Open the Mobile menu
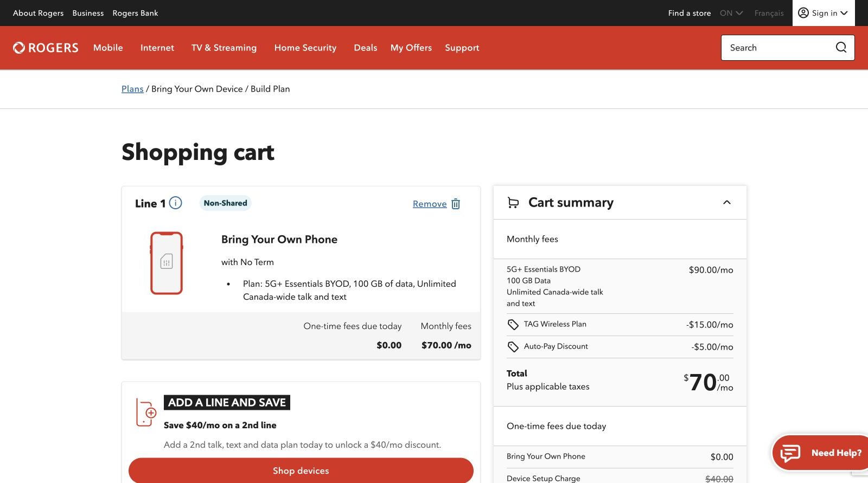Image resolution: width=868 pixels, height=483 pixels. [x=108, y=48]
